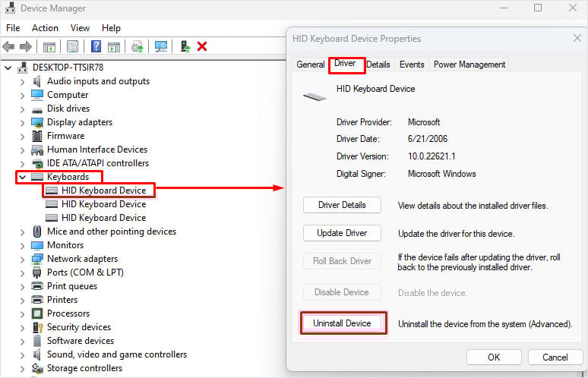588x378 pixels.
Task: Expand the Software devices category
Action: pos(23,342)
